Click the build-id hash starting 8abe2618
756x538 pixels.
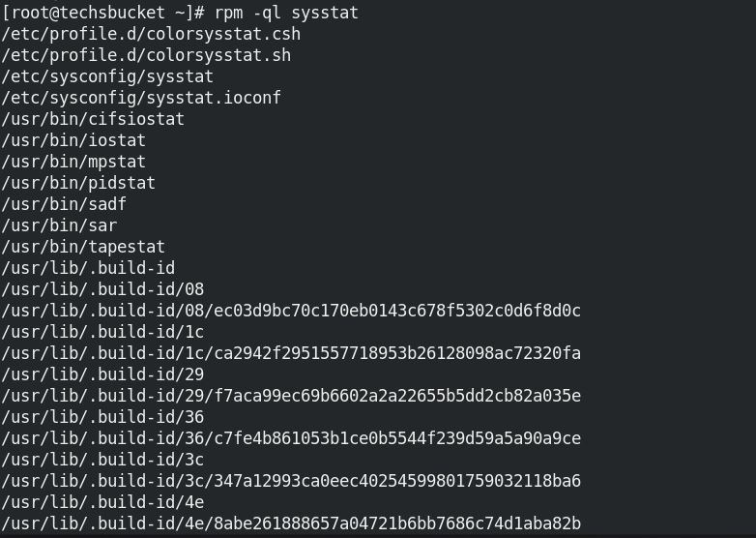click(396, 523)
